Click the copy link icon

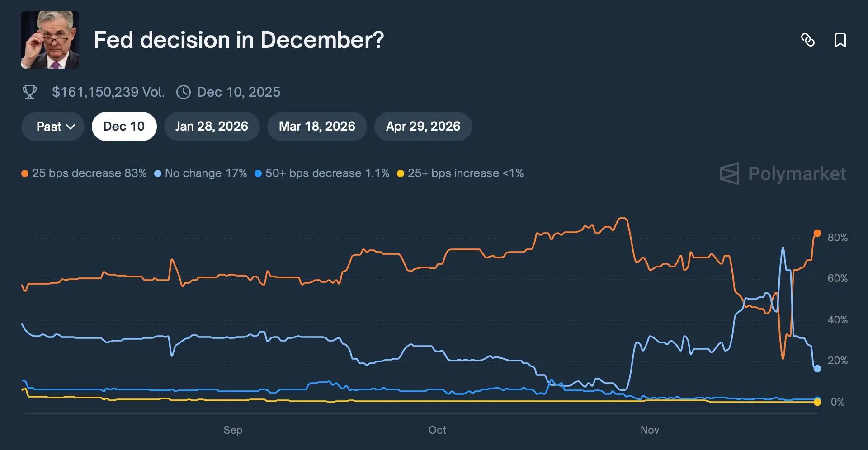click(x=807, y=40)
